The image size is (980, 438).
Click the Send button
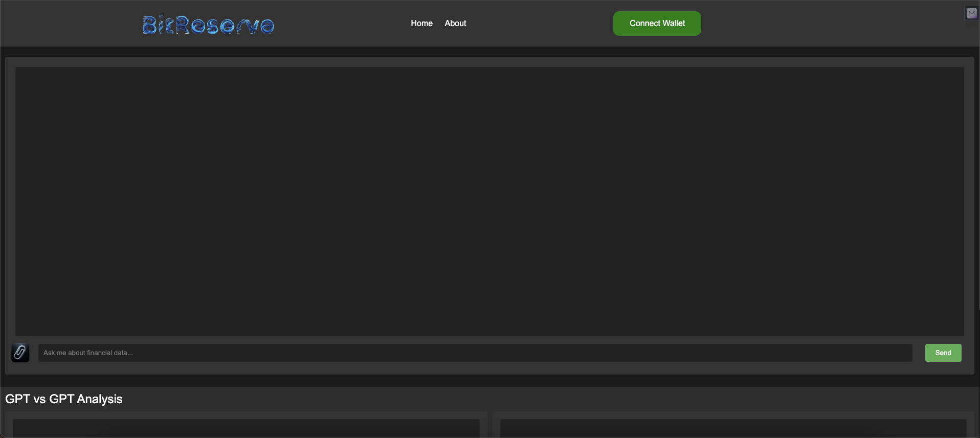pos(943,353)
